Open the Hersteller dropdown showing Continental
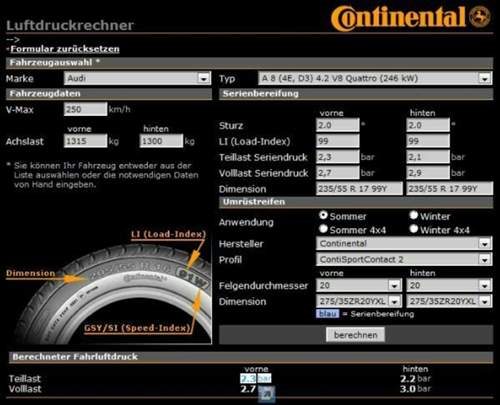This screenshot has width=500, height=405. tap(404, 243)
